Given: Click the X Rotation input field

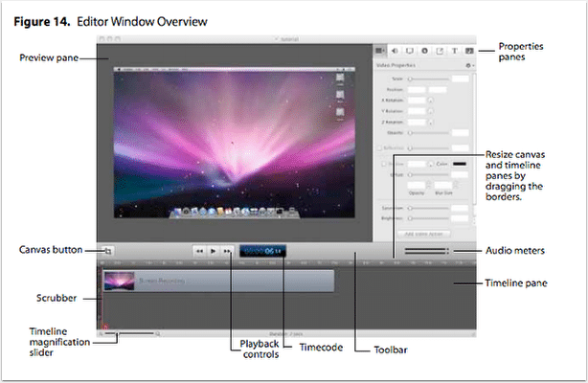Looking at the screenshot, I should point(417,101).
